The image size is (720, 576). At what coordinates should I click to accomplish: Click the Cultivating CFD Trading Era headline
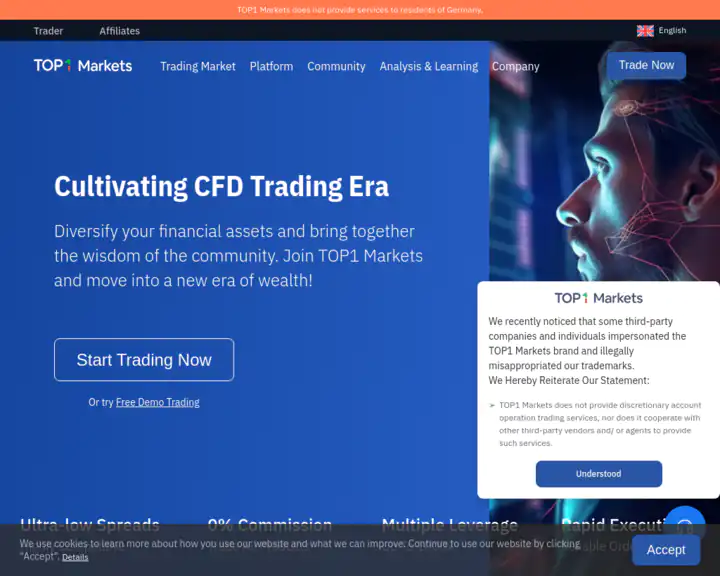pyautogui.click(x=221, y=186)
